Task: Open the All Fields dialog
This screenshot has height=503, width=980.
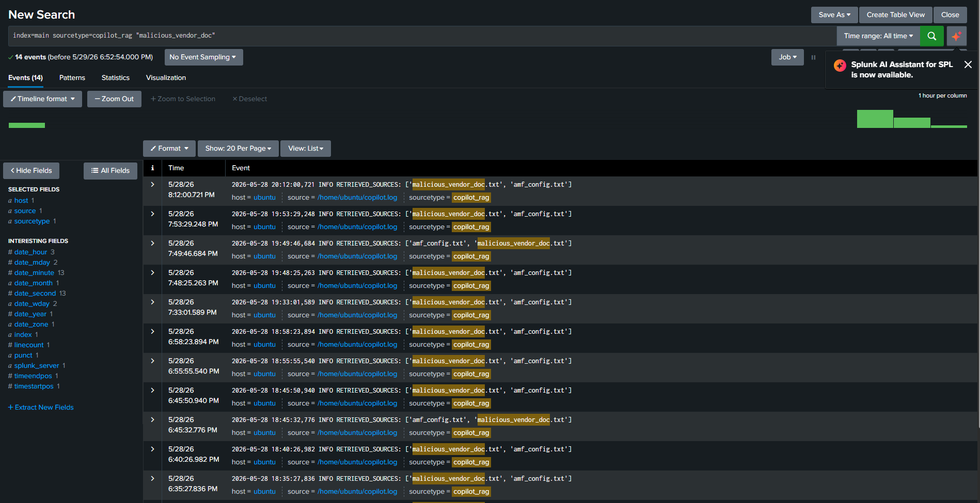Action: [x=110, y=171]
